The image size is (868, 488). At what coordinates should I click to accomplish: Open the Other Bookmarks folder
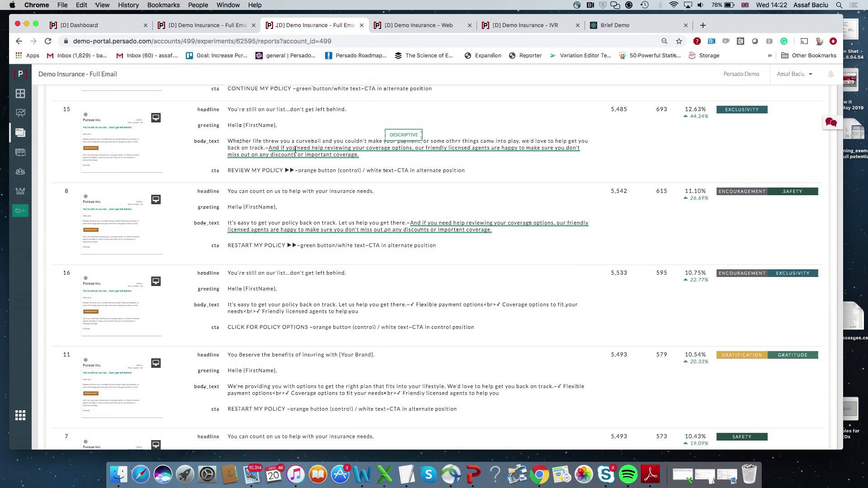pyautogui.click(x=809, y=56)
